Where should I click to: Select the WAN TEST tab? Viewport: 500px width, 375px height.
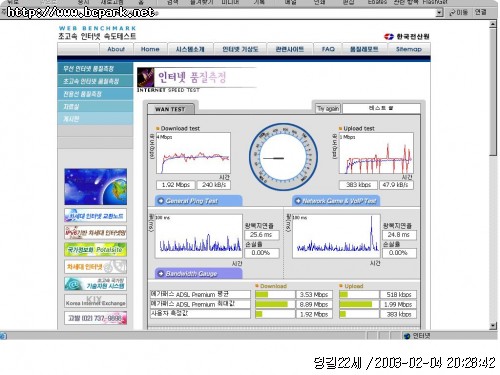click(x=170, y=109)
